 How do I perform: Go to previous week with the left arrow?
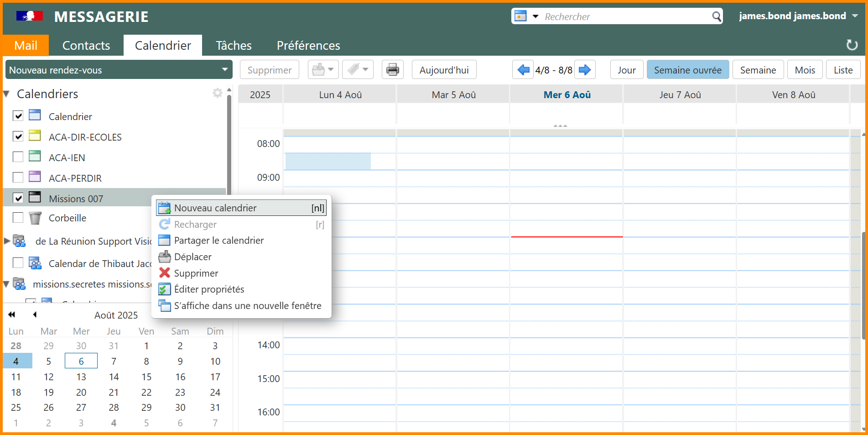click(523, 70)
